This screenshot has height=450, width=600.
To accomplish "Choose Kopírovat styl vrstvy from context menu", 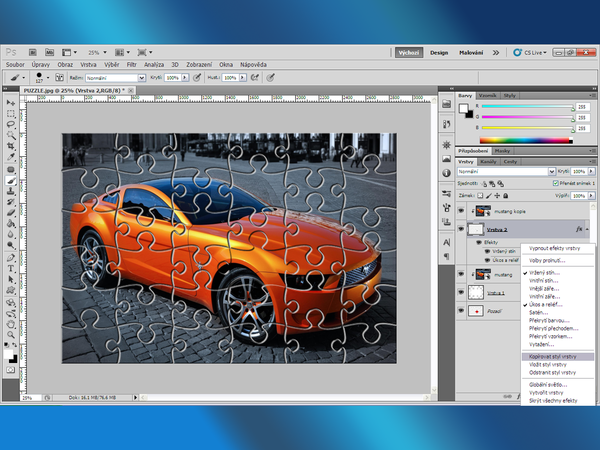I will pos(554,355).
